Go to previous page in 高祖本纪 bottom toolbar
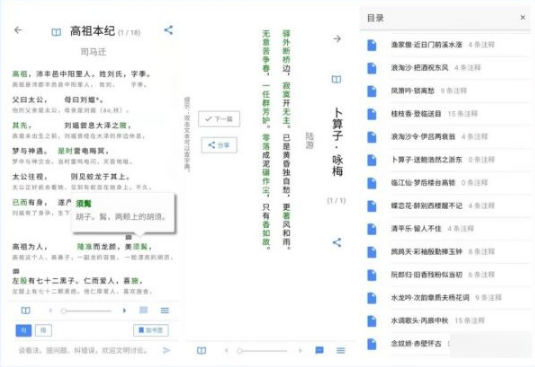This screenshot has height=367, width=535. pos(51,310)
